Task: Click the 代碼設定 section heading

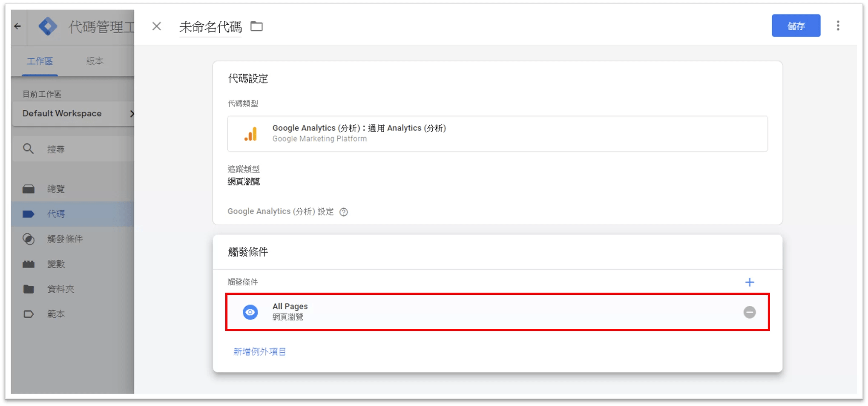Action: [248, 78]
